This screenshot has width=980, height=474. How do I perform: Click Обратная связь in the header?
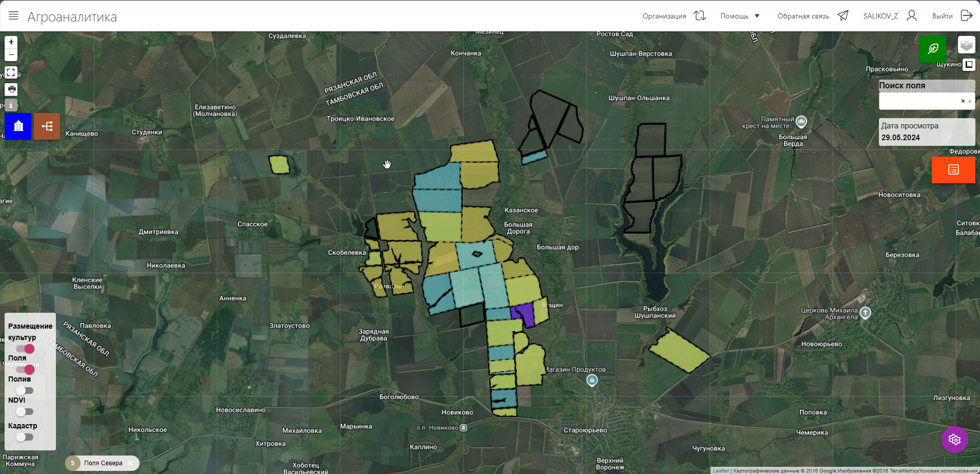(812, 16)
